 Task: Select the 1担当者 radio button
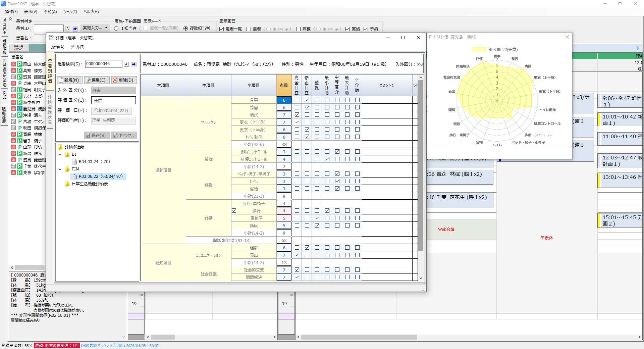coord(116,29)
